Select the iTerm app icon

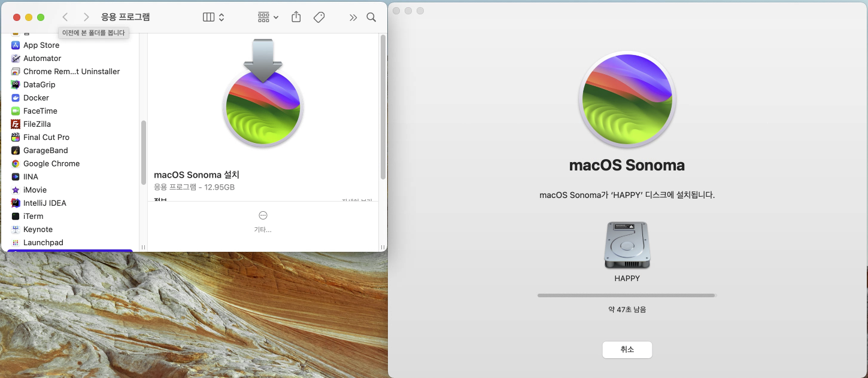pyautogui.click(x=16, y=216)
